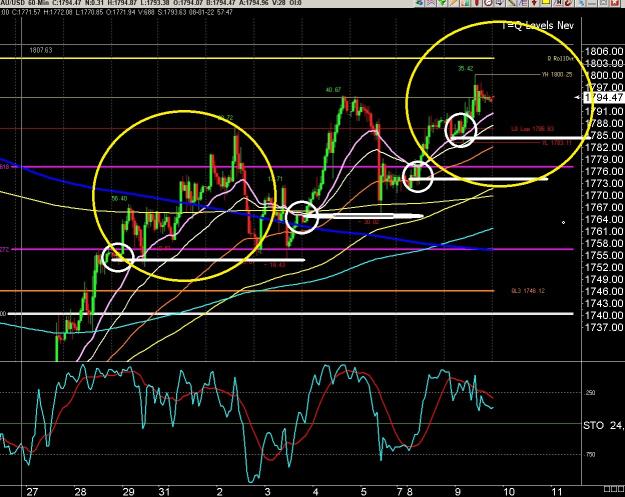
Task: Click date 11 on the time axis
Action: point(556,491)
